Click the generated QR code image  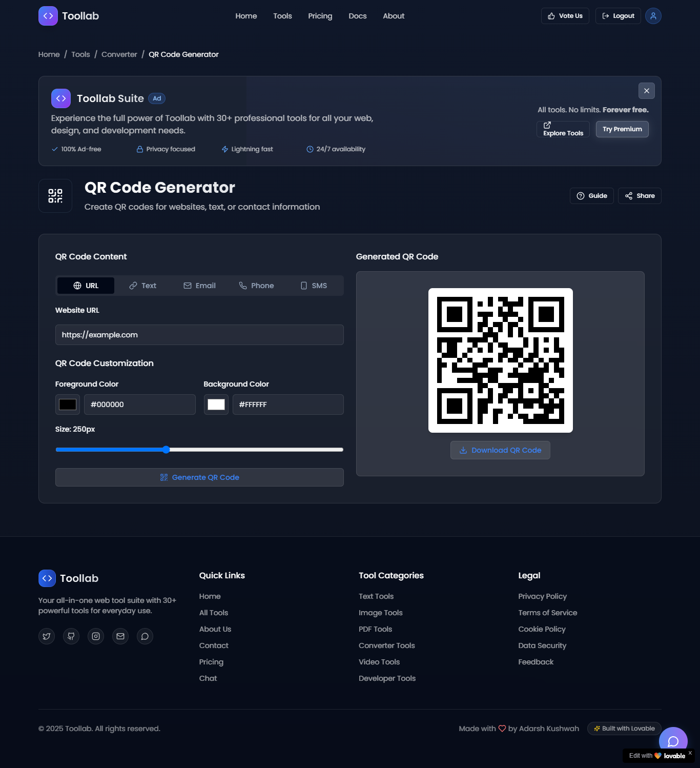click(501, 360)
